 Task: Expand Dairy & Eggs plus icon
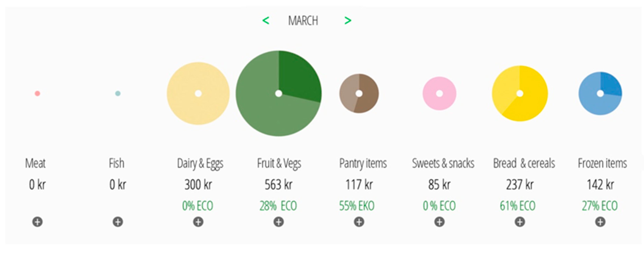(198, 222)
